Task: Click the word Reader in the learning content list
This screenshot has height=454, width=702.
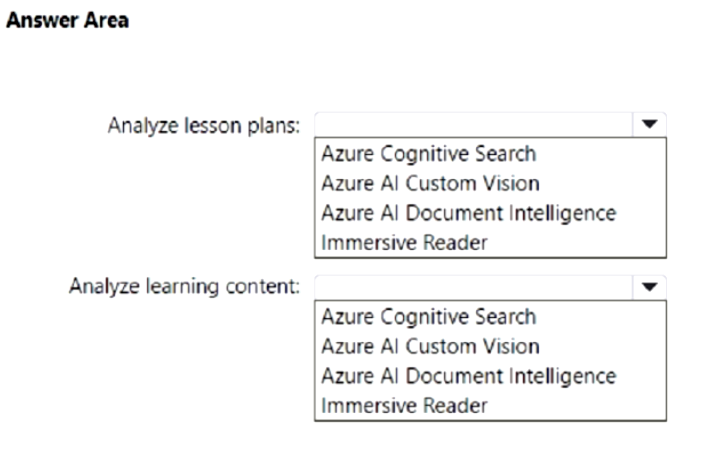Action: 455,405
